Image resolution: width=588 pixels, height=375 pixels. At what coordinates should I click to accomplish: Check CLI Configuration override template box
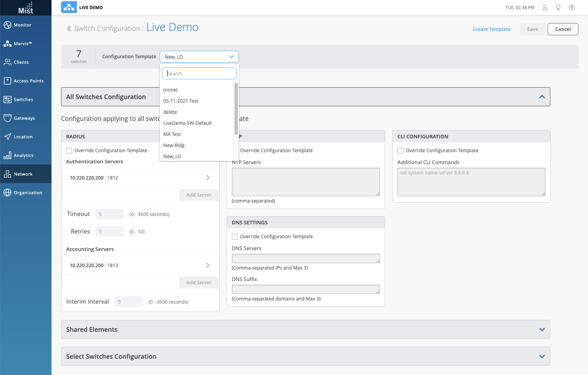coord(401,151)
